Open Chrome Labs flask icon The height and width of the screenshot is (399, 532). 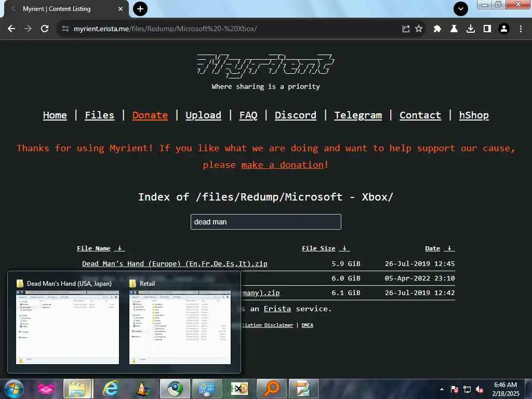click(454, 29)
